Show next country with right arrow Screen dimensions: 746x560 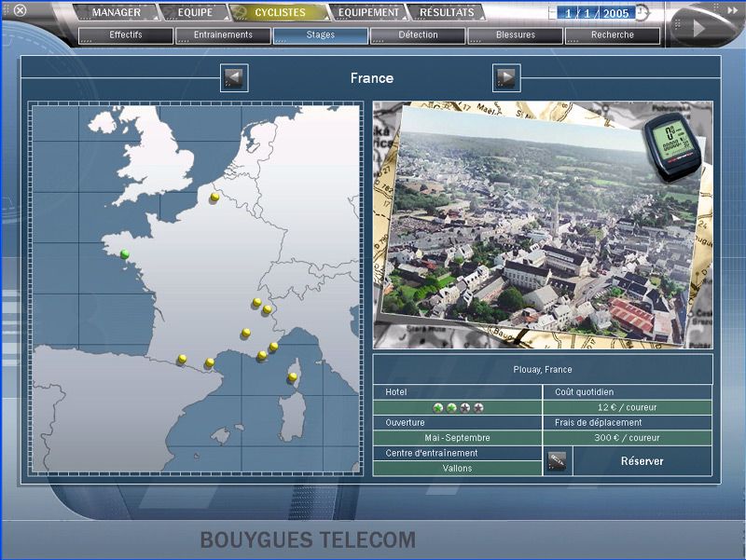point(506,77)
